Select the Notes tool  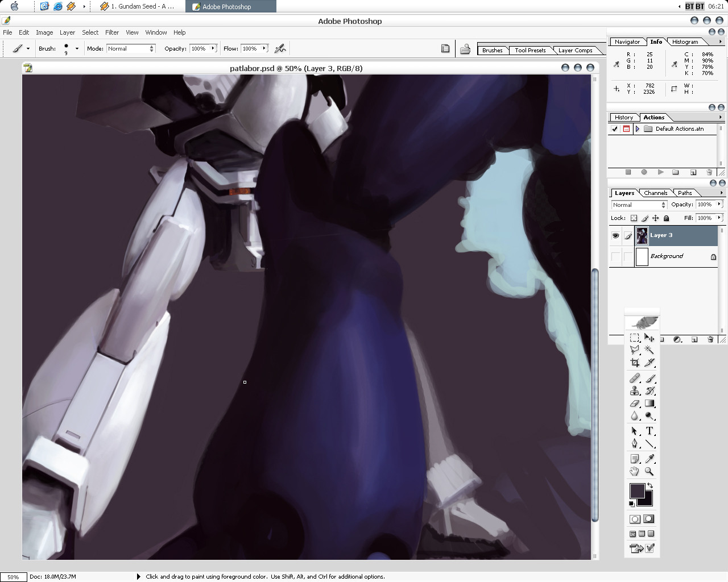tap(635, 459)
